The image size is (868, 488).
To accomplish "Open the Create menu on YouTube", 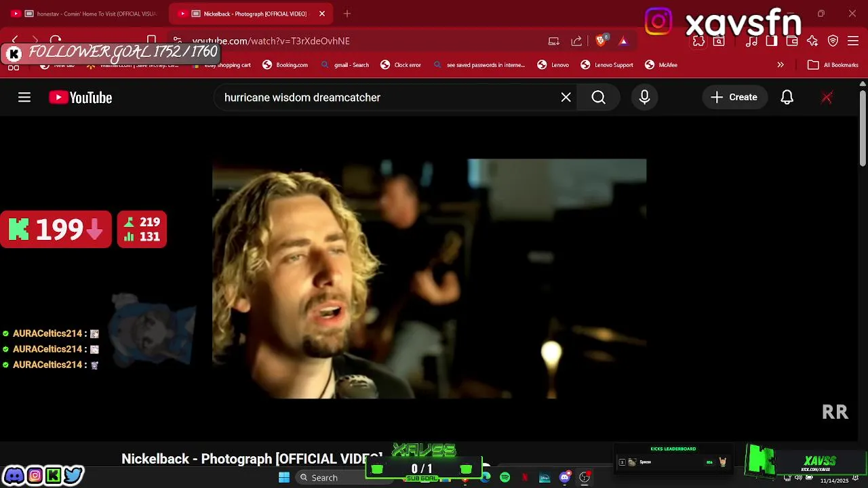I will 734,98.
